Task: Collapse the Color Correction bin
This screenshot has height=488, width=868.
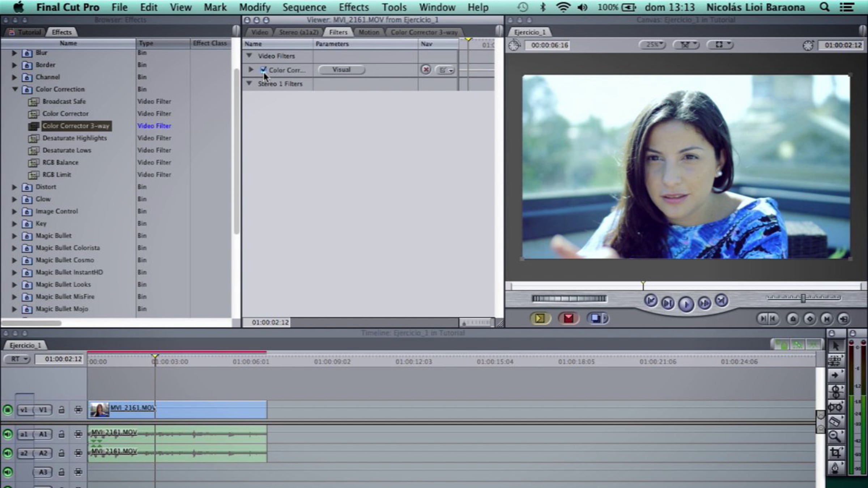Action: pyautogui.click(x=15, y=89)
